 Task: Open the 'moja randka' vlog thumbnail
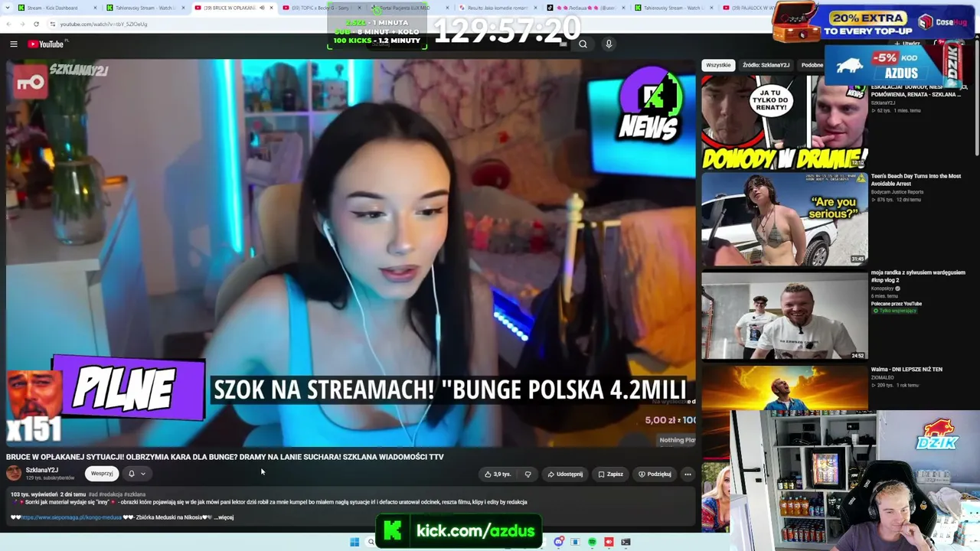tap(785, 315)
